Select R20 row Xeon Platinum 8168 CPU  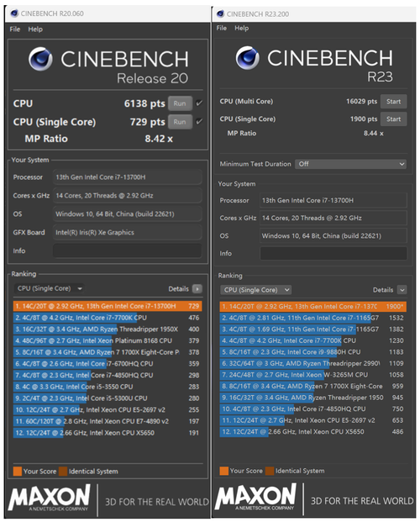click(108, 340)
